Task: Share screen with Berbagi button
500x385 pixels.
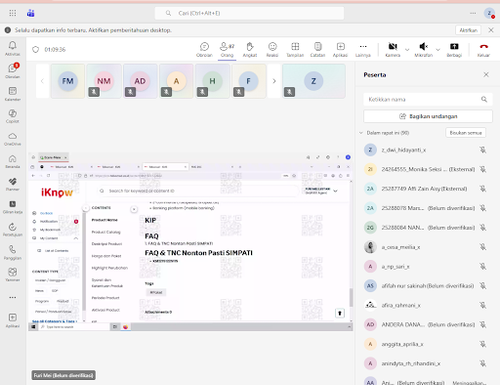Action: click(454, 49)
